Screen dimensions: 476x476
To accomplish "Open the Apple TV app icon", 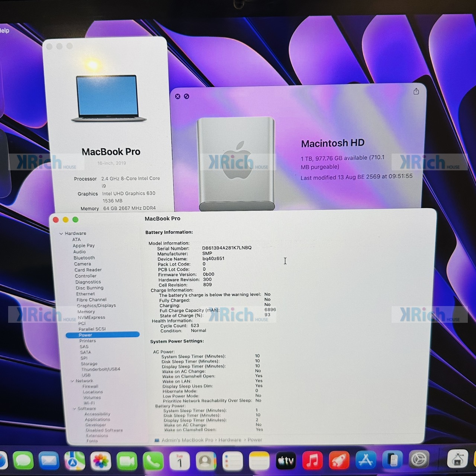I will point(286,461).
